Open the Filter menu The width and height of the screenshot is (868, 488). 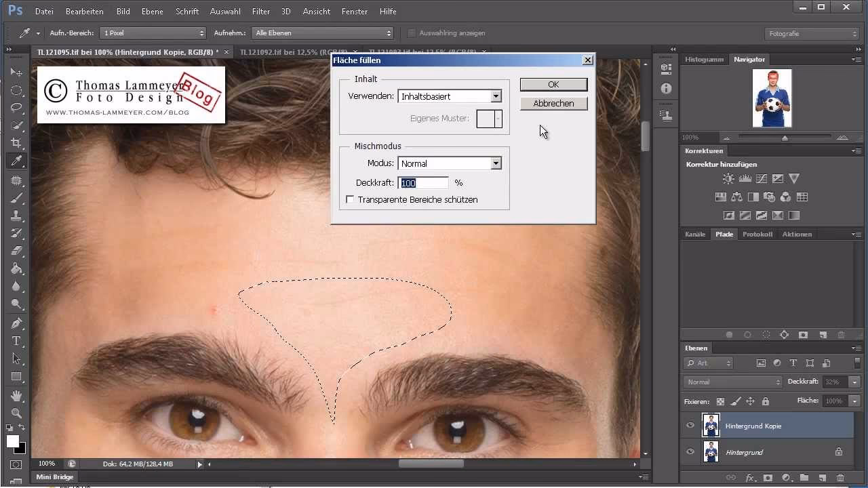(261, 11)
